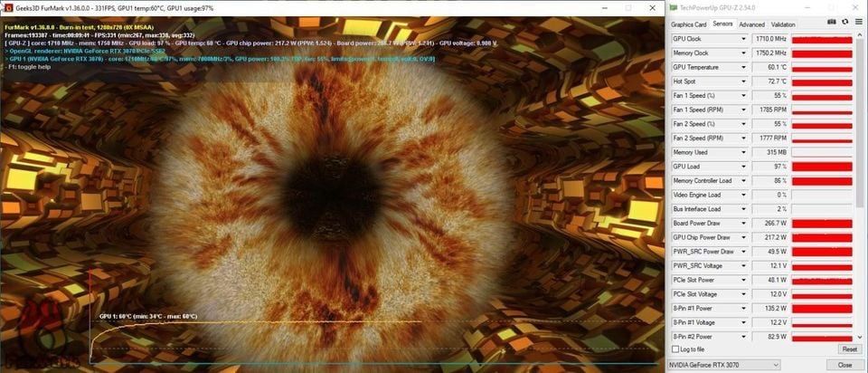This screenshot has width=868, height=373.
Task: Select the Sensors tab
Action: click(722, 24)
